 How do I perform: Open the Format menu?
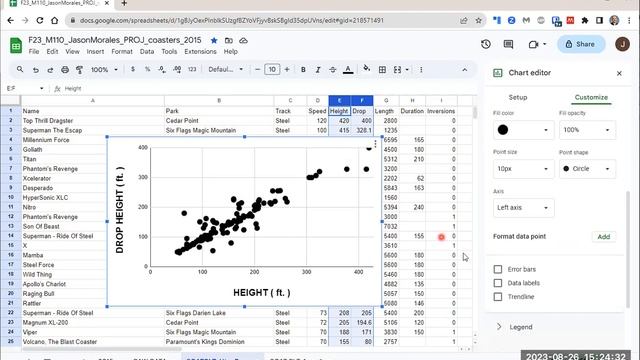coord(122,52)
